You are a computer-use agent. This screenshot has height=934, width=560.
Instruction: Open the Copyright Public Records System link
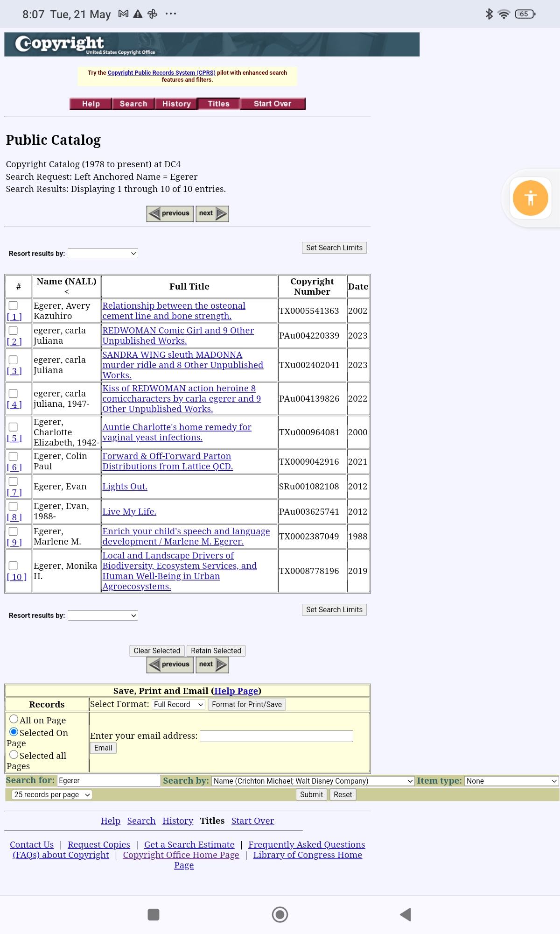161,73
